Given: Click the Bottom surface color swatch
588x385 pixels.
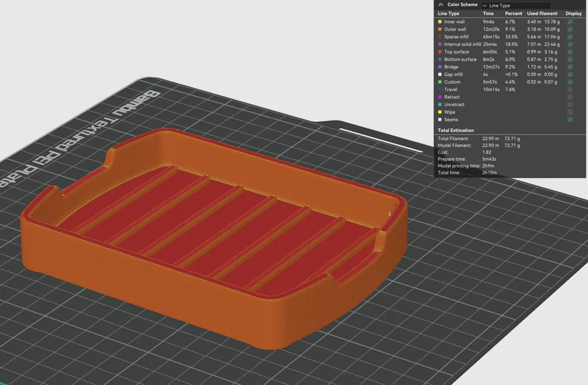Looking at the screenshot, I should (440, 59).
